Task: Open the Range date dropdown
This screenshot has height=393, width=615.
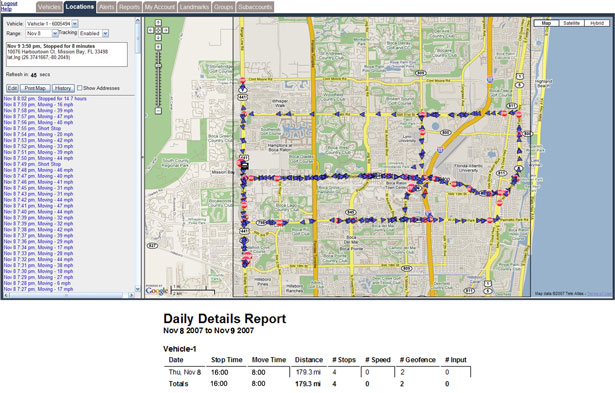Action: 55,34
